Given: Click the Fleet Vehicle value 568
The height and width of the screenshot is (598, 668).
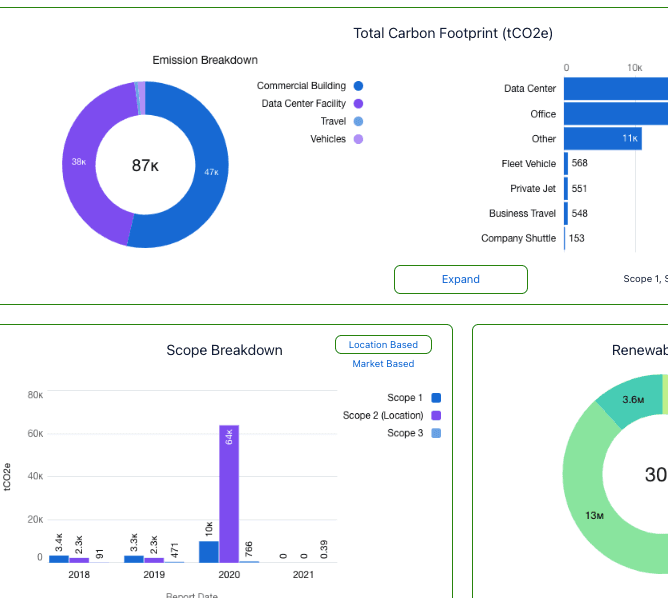Looking at the screenshot, I should [579, 163].
